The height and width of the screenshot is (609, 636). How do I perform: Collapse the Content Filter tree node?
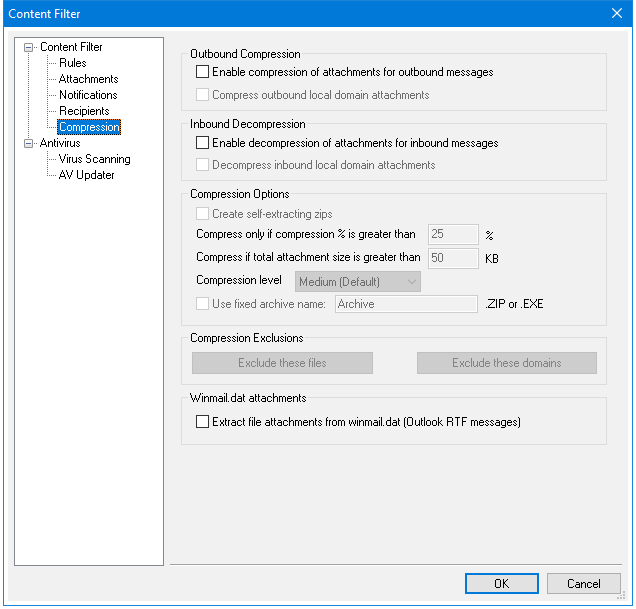click(29, 47)
